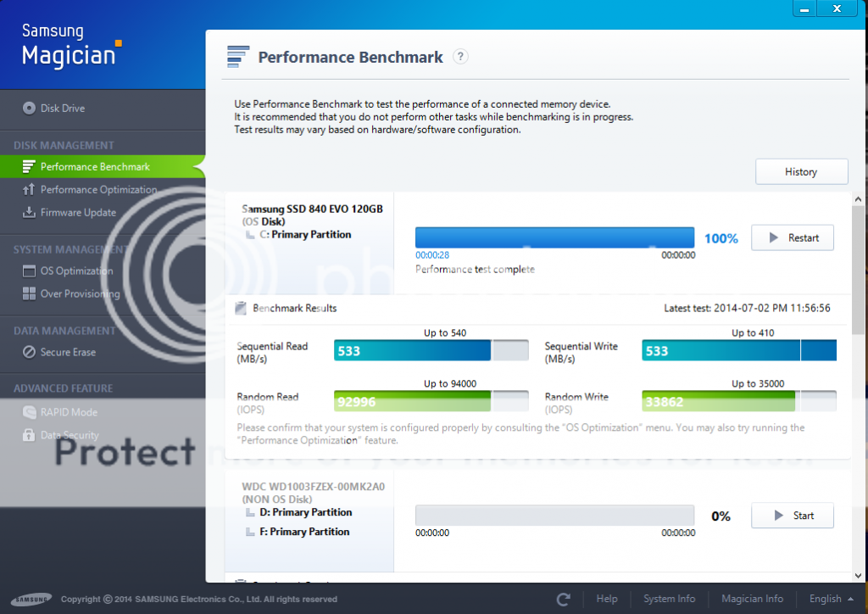Click the Samsung SSD benchmark progress bar
Screen dimensions: 868x614
click(554, 238)
